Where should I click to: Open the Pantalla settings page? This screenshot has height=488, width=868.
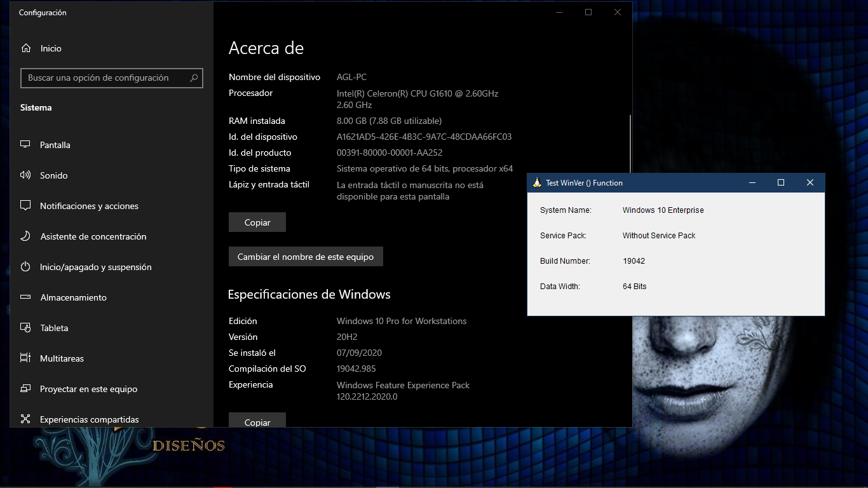click(112, 145)
